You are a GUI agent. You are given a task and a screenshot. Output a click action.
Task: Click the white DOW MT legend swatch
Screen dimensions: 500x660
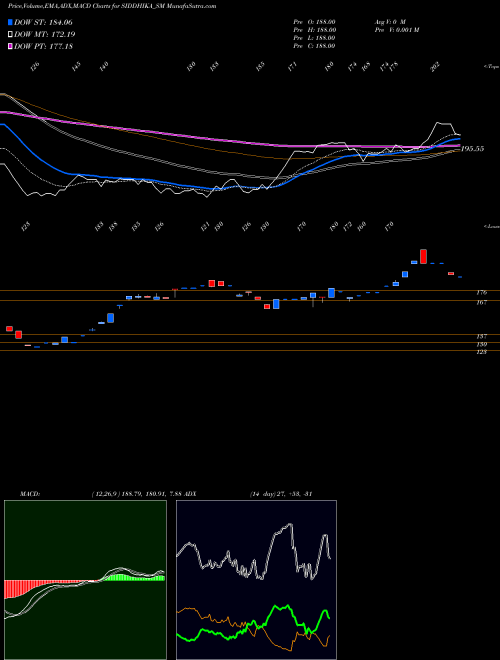(x=10, y=34)
